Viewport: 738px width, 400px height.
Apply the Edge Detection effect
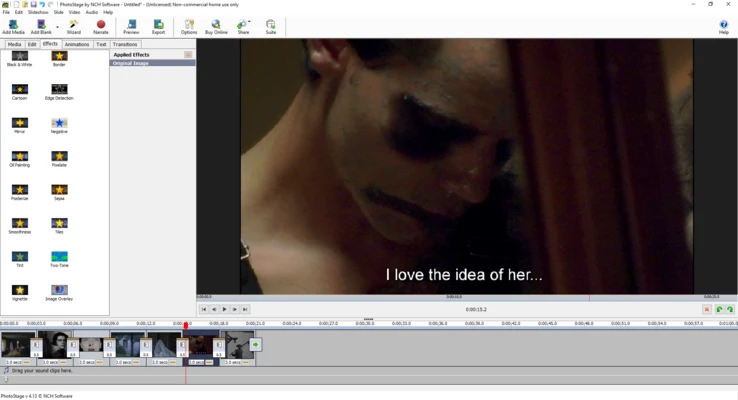tap(59, 92)
